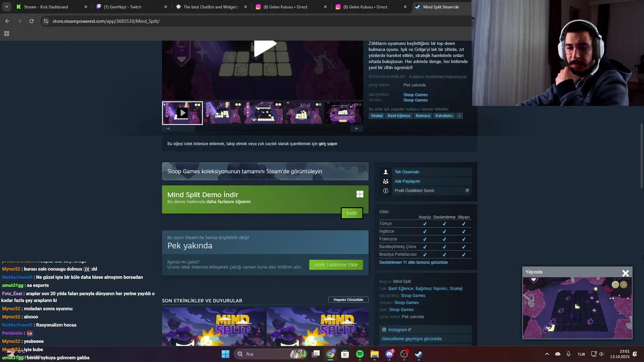Click the Rahatlatıcı tag
The height and width of the screenshot is (362, 644).
(444, 116)
